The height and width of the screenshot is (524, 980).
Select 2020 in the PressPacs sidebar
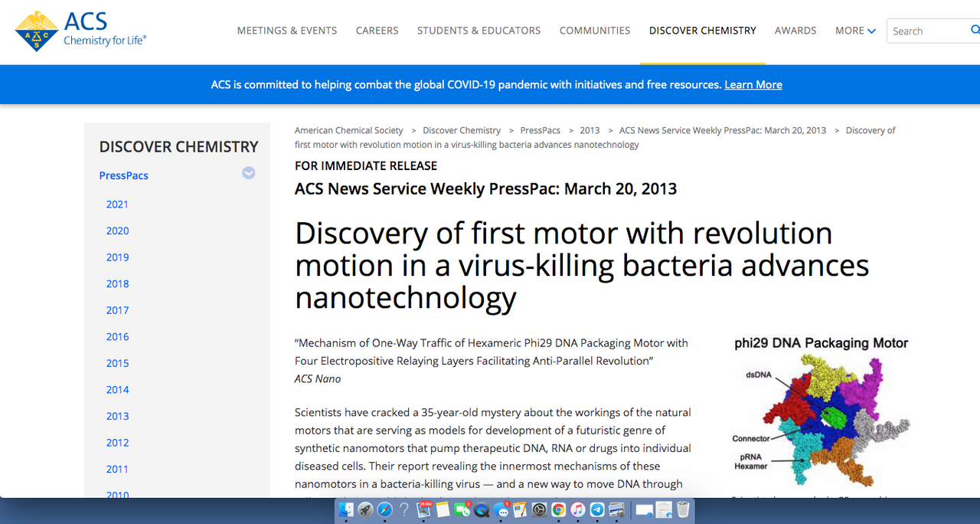pos(117,231)
